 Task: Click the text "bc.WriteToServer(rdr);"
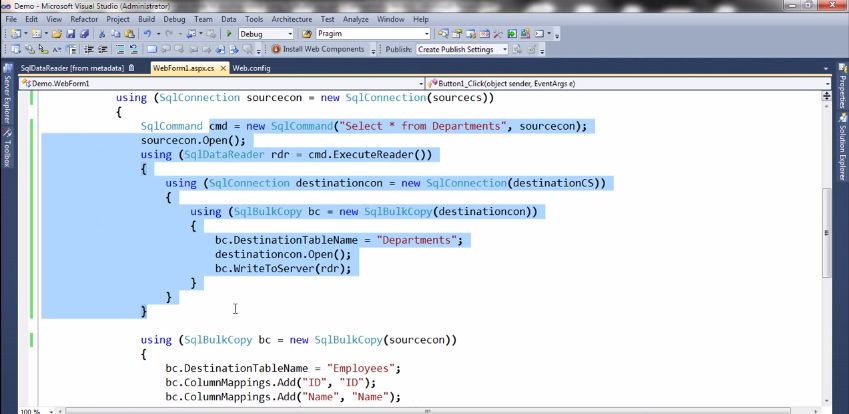pos(283,268)
